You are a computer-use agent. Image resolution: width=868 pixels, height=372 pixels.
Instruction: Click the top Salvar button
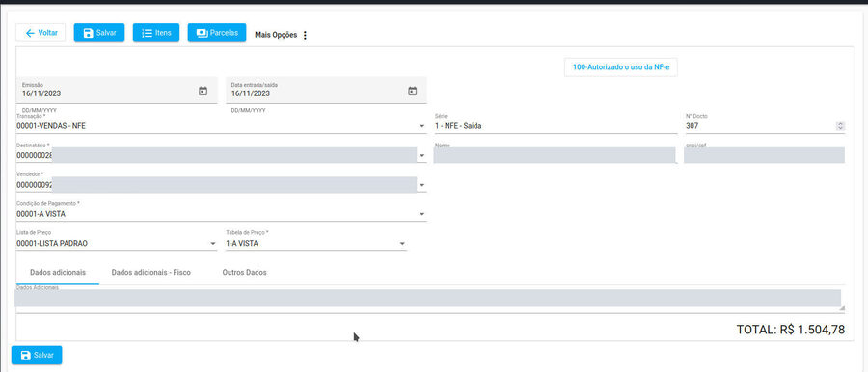(x=99, y=33)
